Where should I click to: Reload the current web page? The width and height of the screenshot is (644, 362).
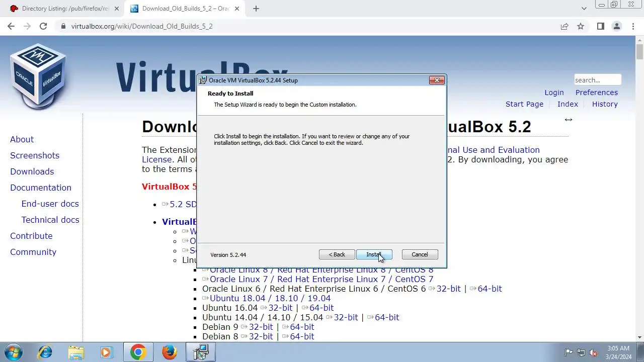pos(43,26)
